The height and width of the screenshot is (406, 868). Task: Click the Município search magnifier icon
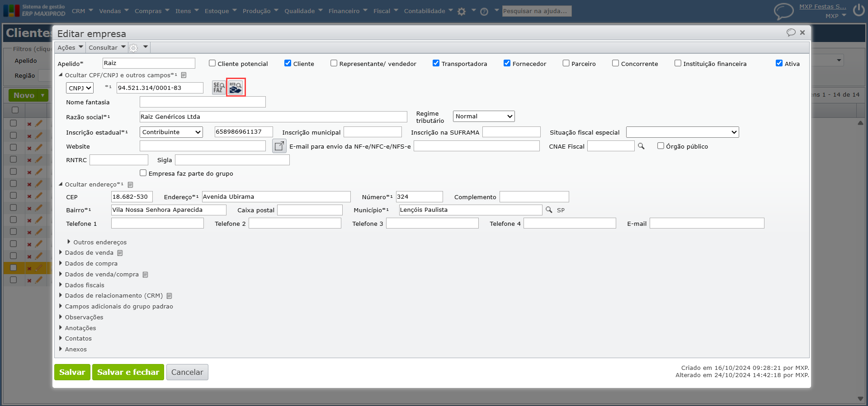pyautogui.click(x=549, y=210)
